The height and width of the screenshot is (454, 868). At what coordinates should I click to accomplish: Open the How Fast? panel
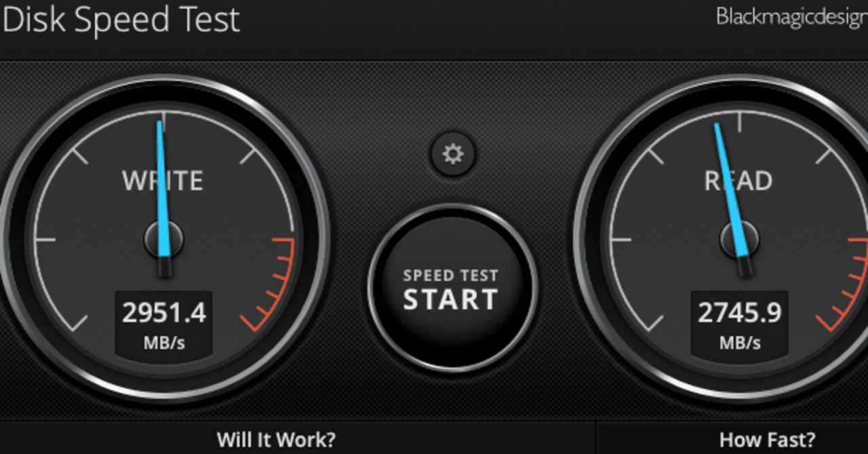point(768,439)
